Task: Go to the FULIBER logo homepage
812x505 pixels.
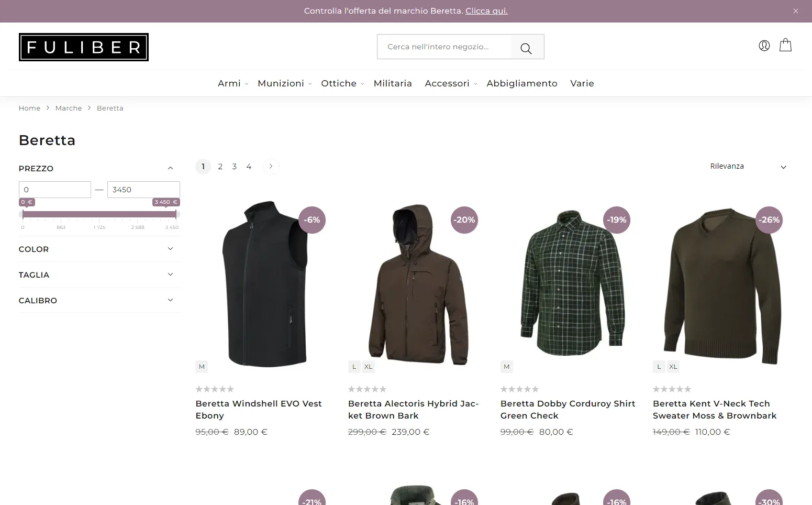Action: 84,47
